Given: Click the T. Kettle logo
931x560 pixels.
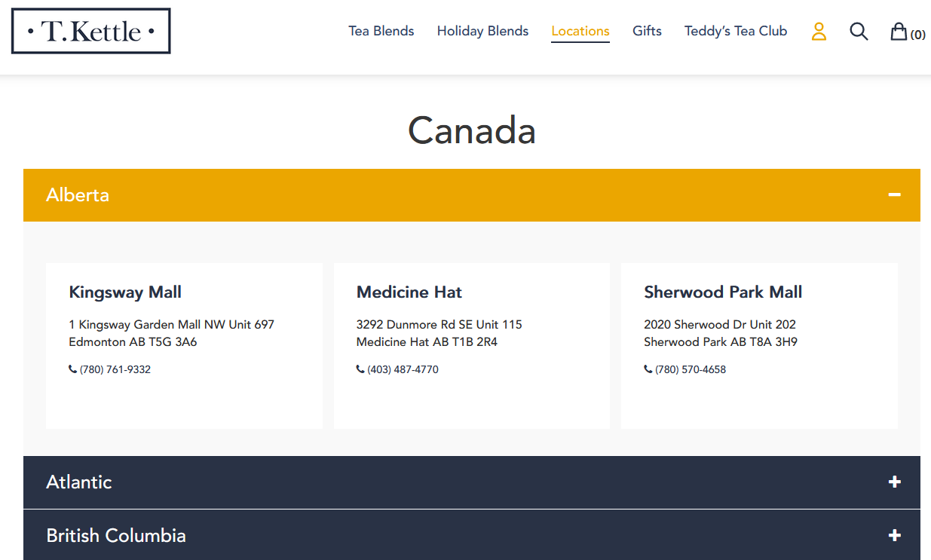Looking at the screenshot, I should (90, 31).
